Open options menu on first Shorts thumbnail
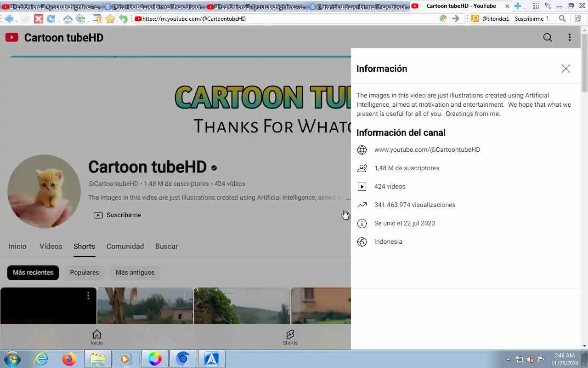The height and width of the screenshot is (368, 588). click(x=88, y=296)
